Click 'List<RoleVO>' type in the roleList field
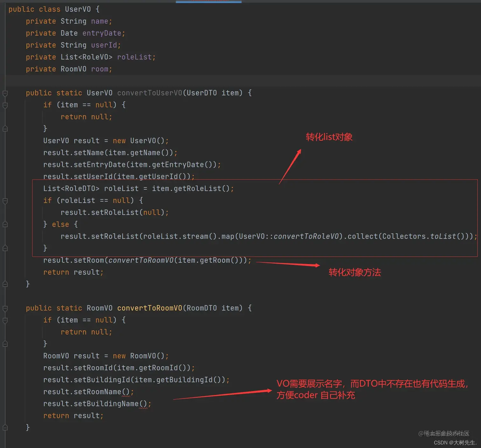The width and height of the screenshot is (481, 448). (x=87, y=57)
